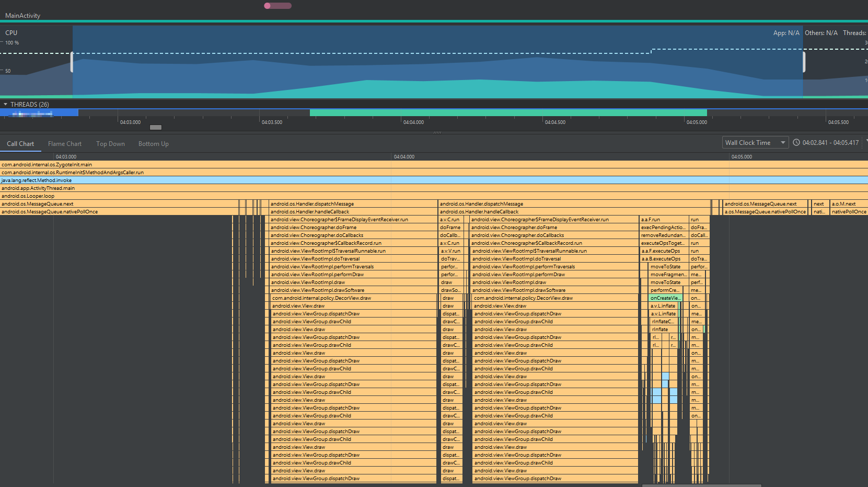This screenshot has width=868, height=487.
Task: Click the 04:02.841 - 04:05.417 selection range
Action: click(830, 143)
